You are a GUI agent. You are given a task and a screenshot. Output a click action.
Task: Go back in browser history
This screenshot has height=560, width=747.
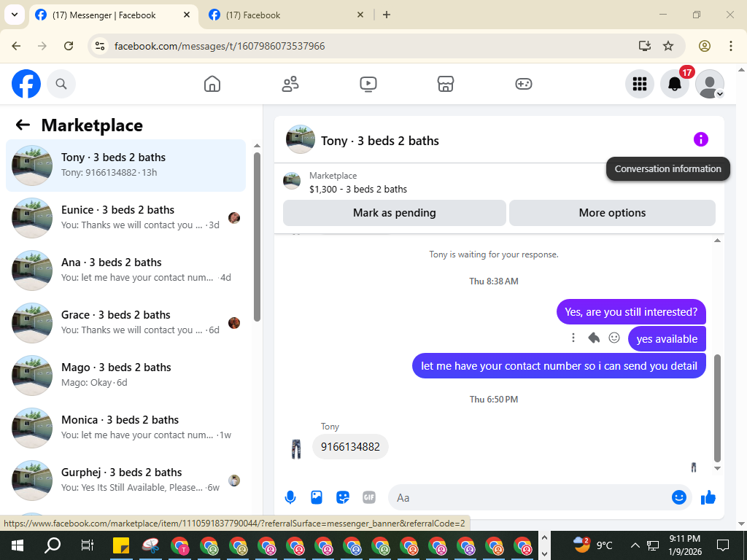16,46
